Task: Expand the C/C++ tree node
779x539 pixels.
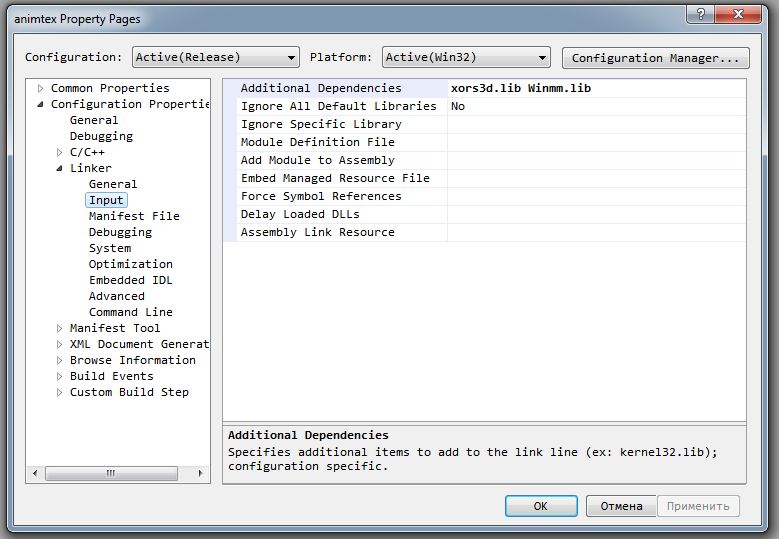Action: (60, 152)
